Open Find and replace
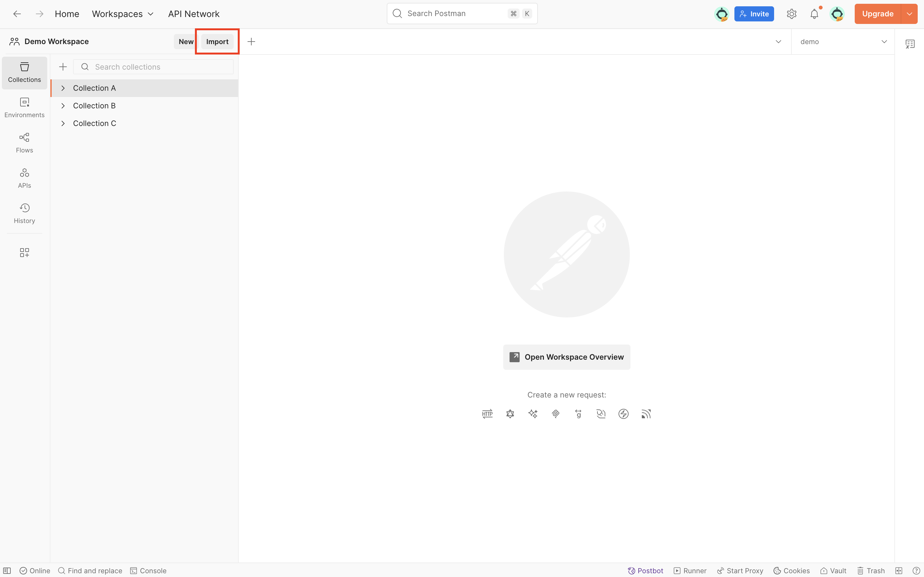This screenshot has width=924, height=577. (90, 570)
